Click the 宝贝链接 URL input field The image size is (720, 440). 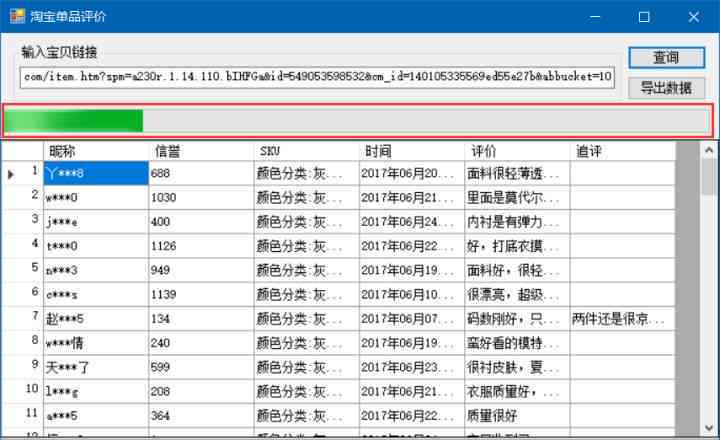click(317, 77)
